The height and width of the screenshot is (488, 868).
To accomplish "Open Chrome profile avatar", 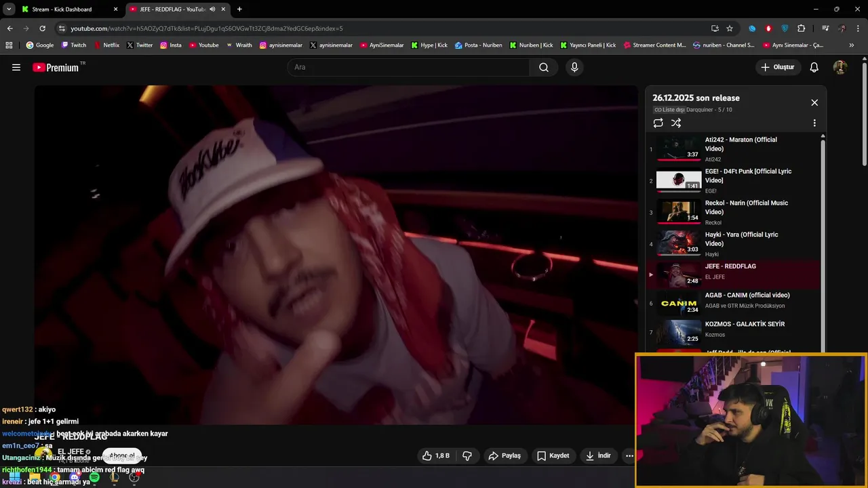I will pos(842,28).
